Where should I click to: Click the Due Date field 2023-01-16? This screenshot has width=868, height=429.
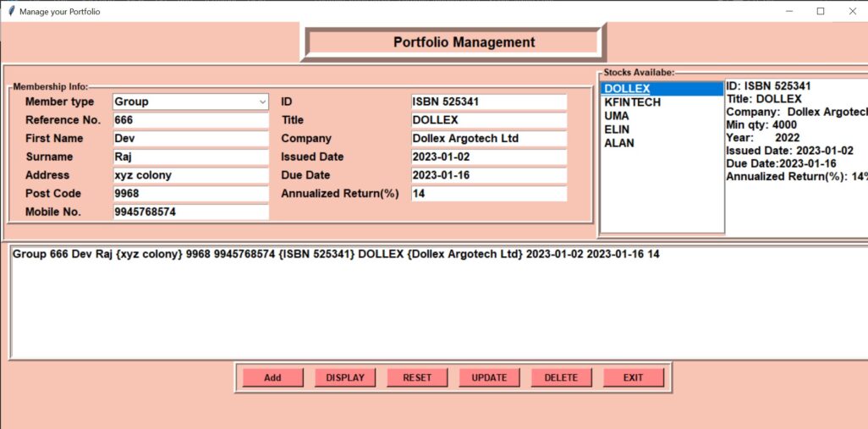tap(489, 175)
